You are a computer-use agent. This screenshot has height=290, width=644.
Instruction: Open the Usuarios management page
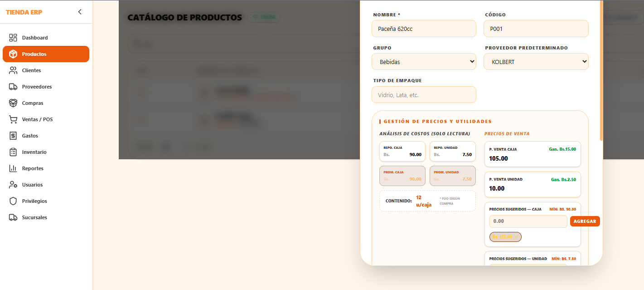pyautogui.click(x=46, y=185)
